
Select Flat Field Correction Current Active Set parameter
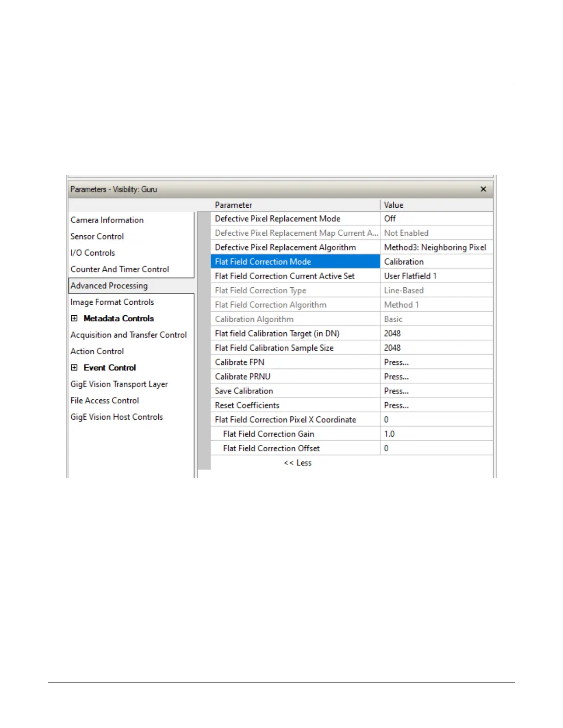[x=285, y=276]
